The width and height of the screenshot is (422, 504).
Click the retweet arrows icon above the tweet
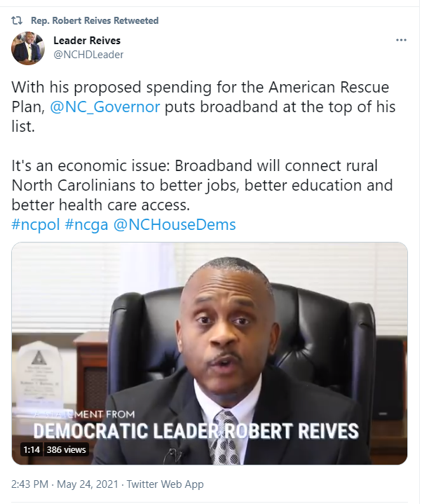tap(17, 20)
